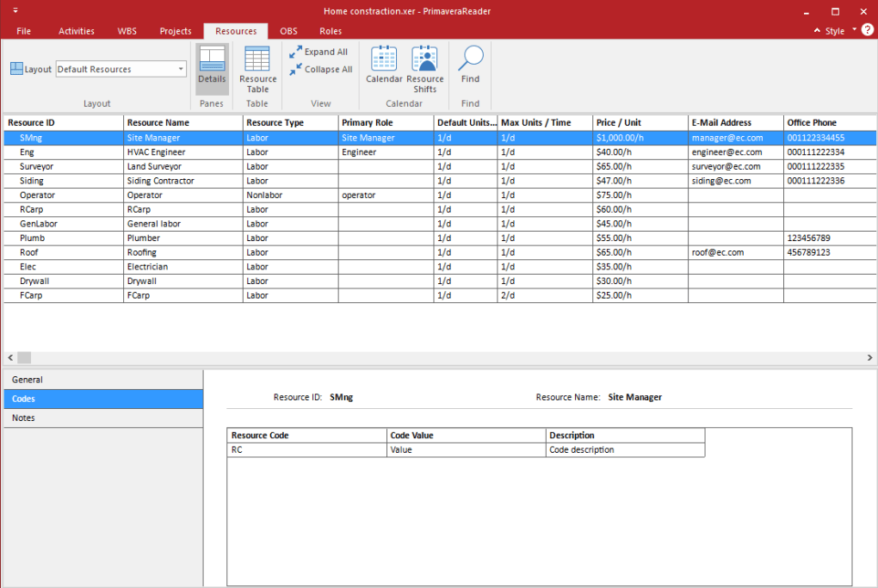Click the Expand All icon

pos(296,52)
